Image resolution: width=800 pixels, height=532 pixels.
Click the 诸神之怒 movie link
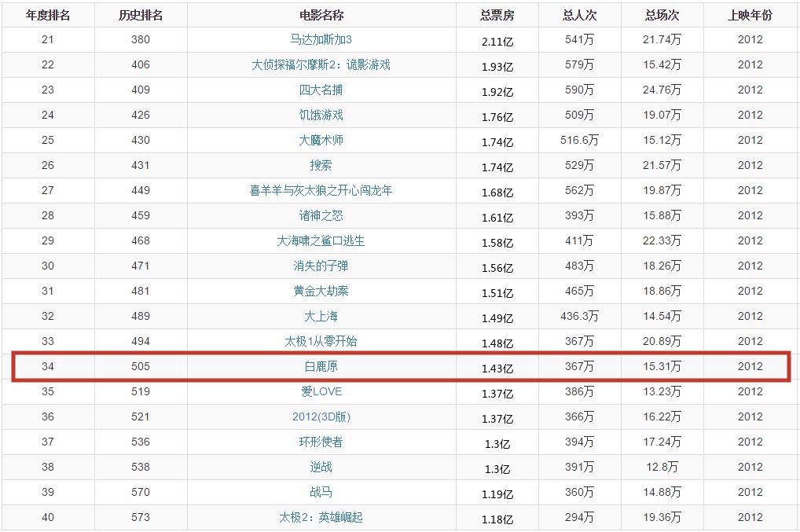coord(321,216)
